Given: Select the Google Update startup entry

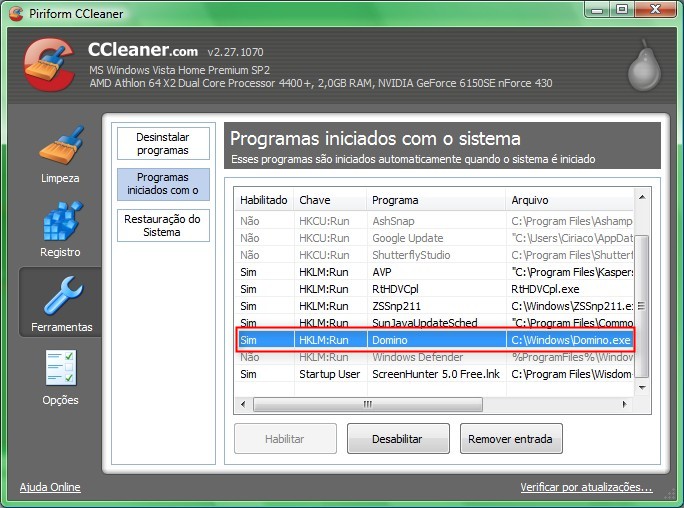Looking at the screenshot, I should pos(434,238).
